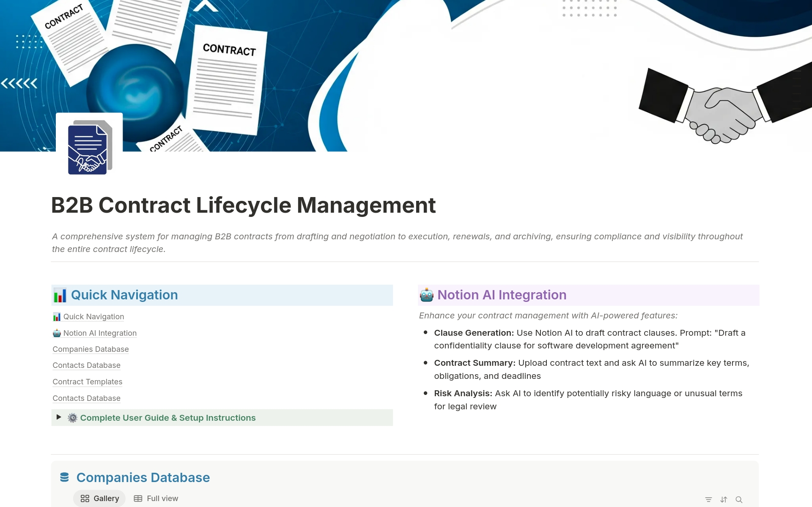The height and width of the screenshot is (507, 812).
Task: Open the first Contacts Database link
Action: tap(86, 365)
